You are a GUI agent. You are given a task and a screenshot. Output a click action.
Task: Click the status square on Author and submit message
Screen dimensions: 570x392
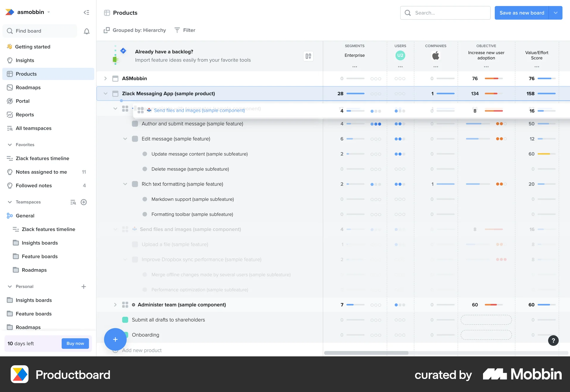click(135, 124)
